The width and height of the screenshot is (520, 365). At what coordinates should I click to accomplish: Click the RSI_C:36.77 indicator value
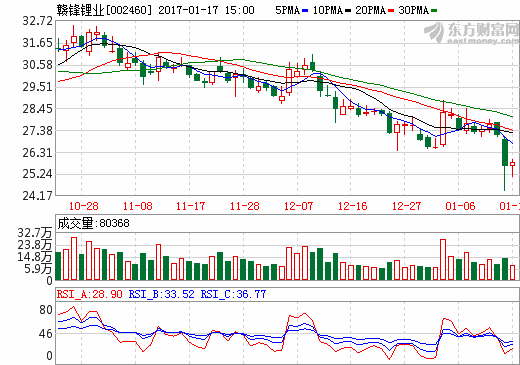[x=233, y=294]
